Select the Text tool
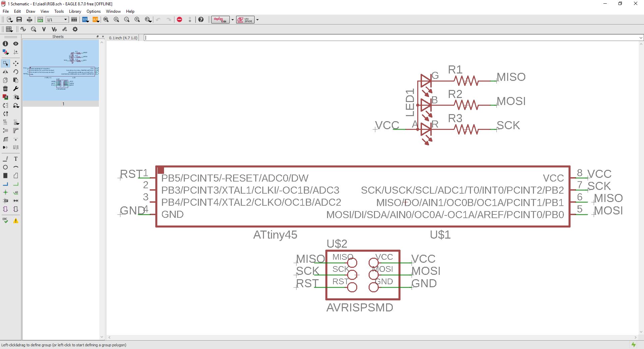 [15, 159]
